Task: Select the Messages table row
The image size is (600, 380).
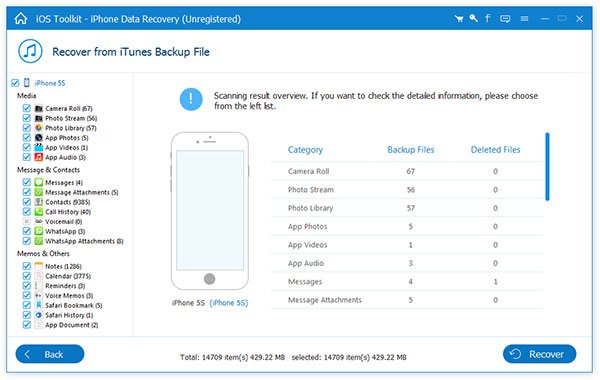Action: pos(407,281)
